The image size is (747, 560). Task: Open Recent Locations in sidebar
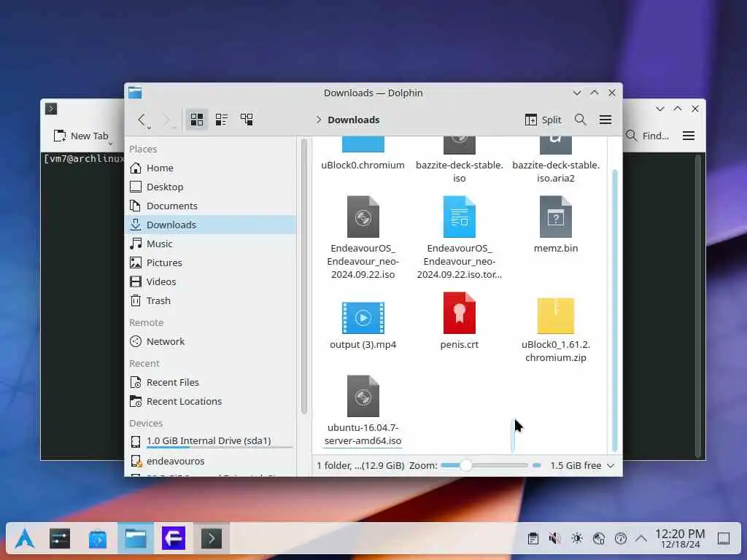(x=210, y=402)
